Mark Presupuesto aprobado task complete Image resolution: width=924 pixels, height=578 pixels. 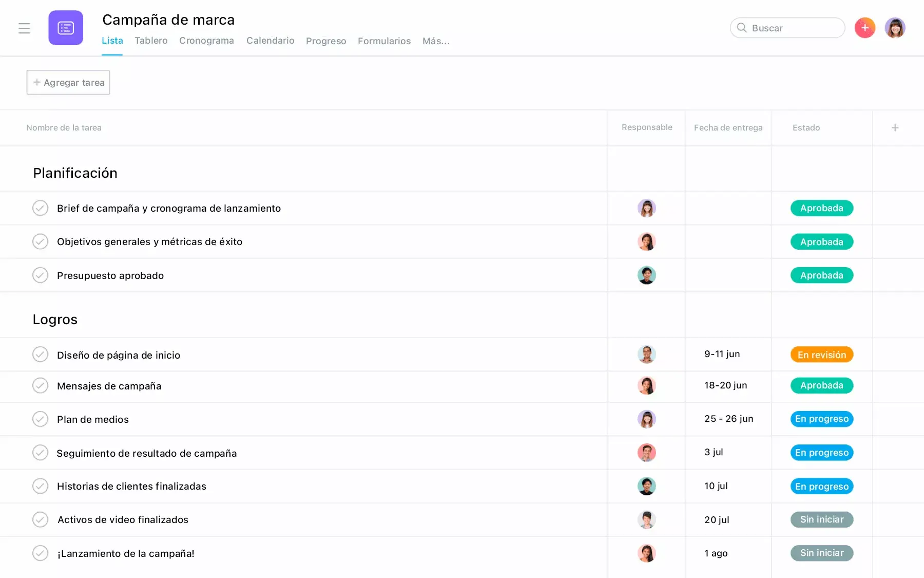(x=40, y=275)
